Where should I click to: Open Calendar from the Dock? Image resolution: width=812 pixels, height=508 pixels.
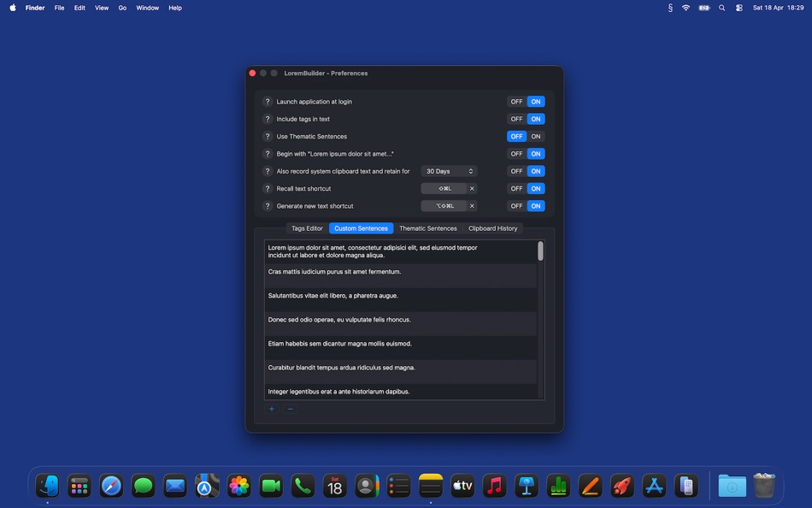[334, 487]
